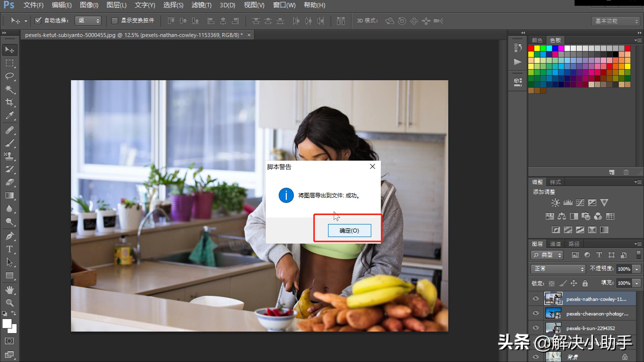Image resolution: width=644 pixels, height=362 pixels.
Task: Hide the pexels-chevanon-photography layer
Action: click(x=536, y=313)
